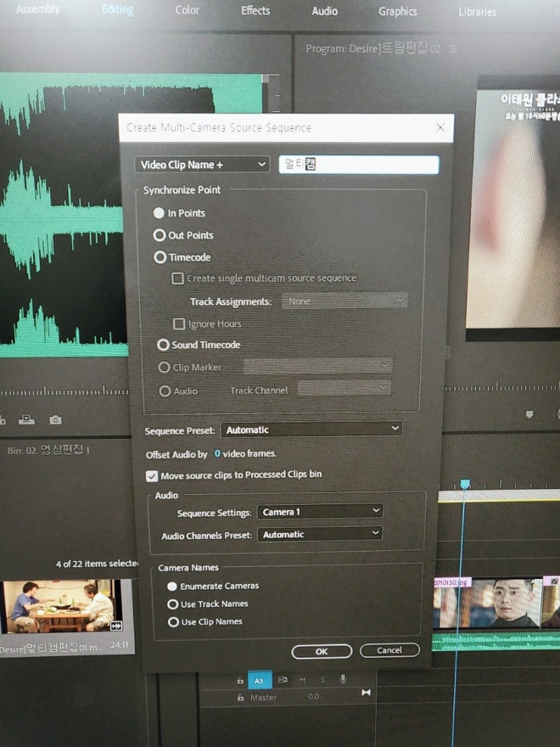Screen dimensions: 560x747
Task: Activate voice-over record microphone on A3 track
Action: pyautogui.click(x=343, y=679)
